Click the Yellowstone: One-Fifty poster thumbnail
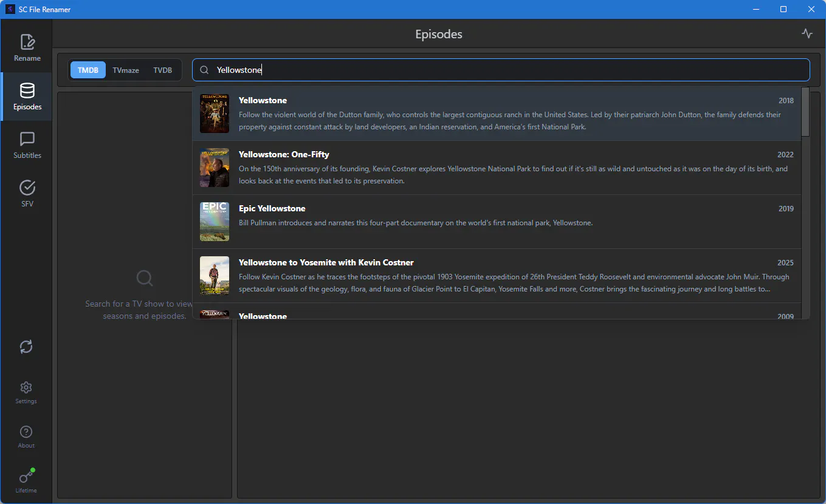Viewport: 826px width, 504px height. coord(215,168)
